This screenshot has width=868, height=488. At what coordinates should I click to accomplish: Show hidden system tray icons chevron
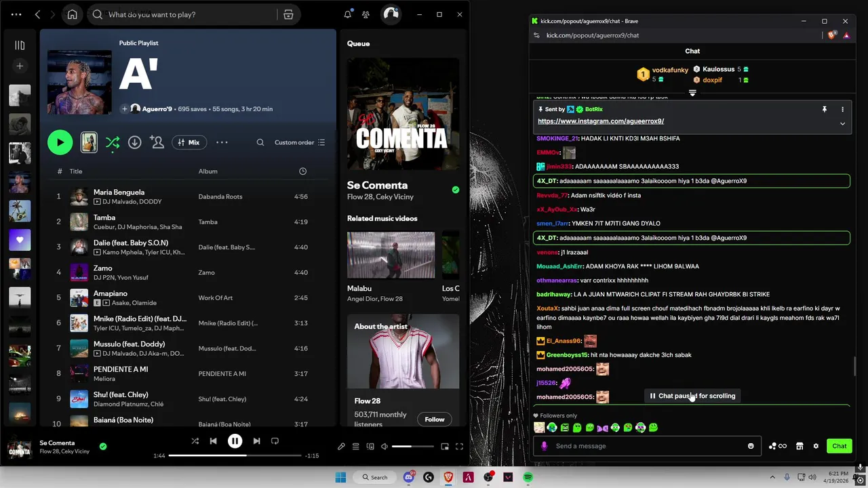tap(772, 477)
